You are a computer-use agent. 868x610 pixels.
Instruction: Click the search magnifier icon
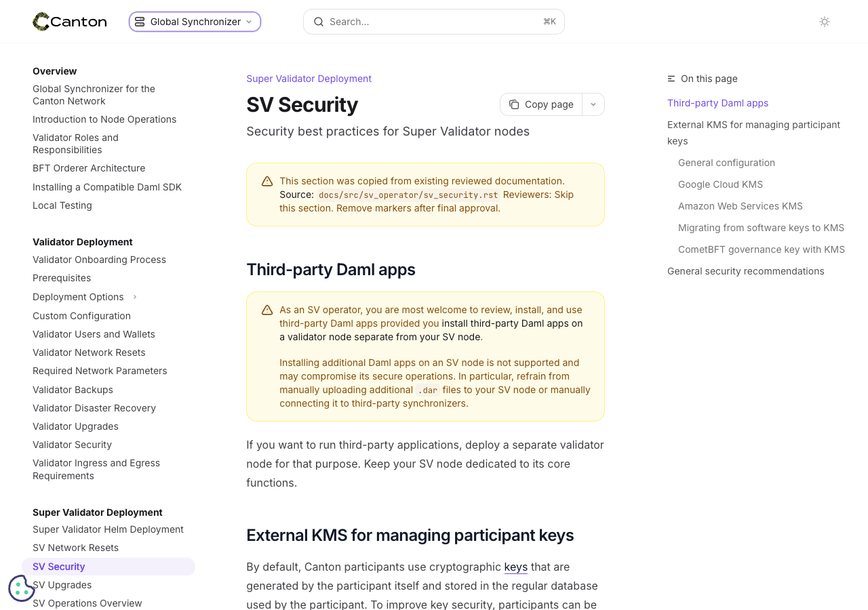319,22
